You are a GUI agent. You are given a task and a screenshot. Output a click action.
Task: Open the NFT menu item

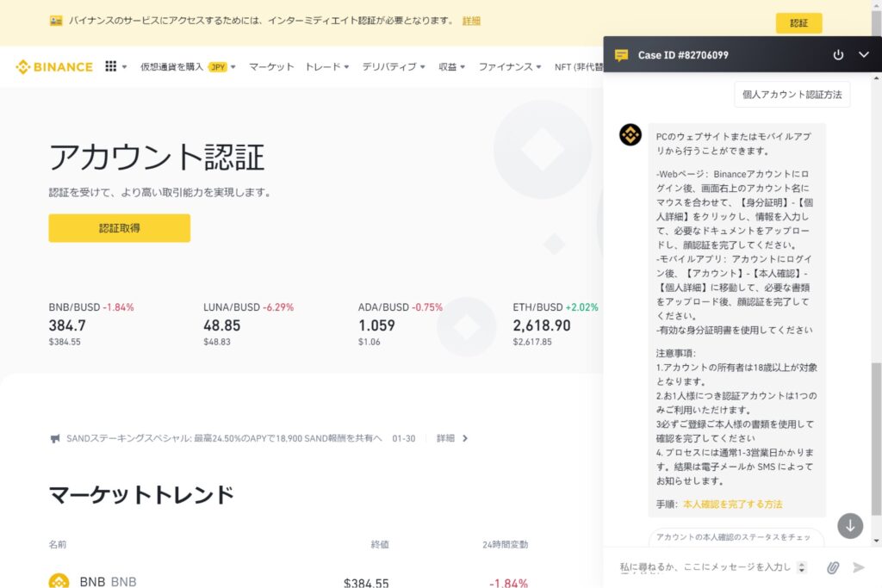pyautogui.click(x=579, y=67)
